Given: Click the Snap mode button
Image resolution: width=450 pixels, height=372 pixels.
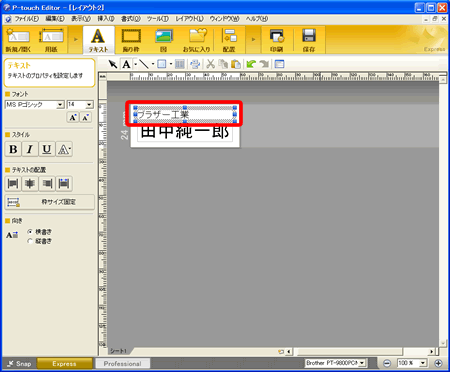Looking at the screenshot, I should (19, 363).
